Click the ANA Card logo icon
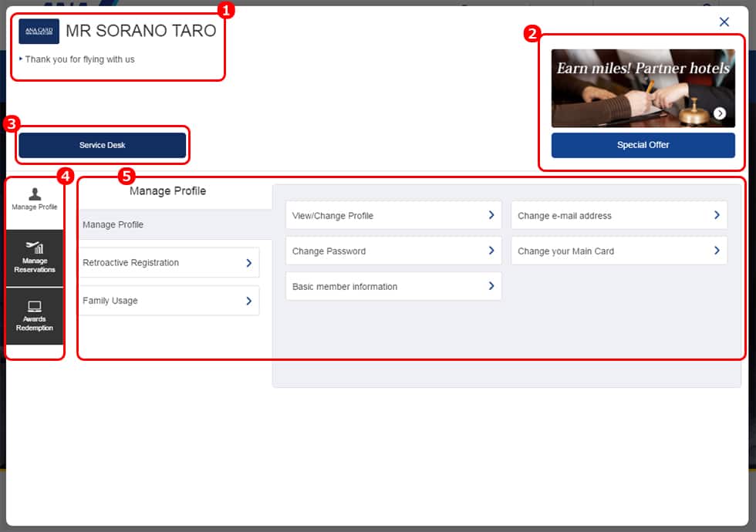 (x=39, y=32)
